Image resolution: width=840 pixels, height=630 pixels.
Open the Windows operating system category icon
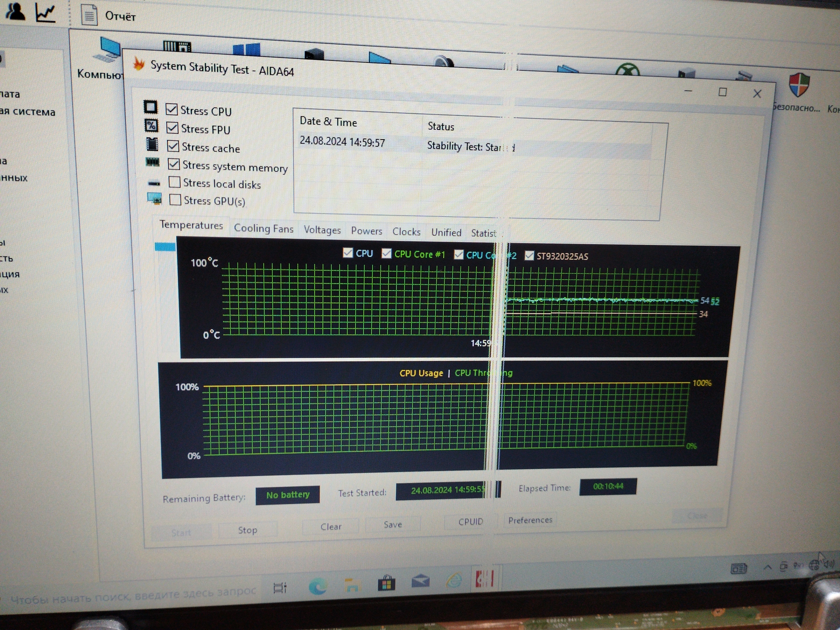coord(246,49)
